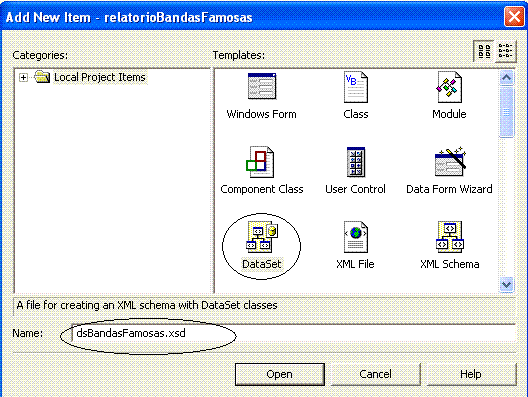The width and height of the screenshot is (528, 397).
Task: Expand the Local Project Items node
Action: tap(23, 77)
